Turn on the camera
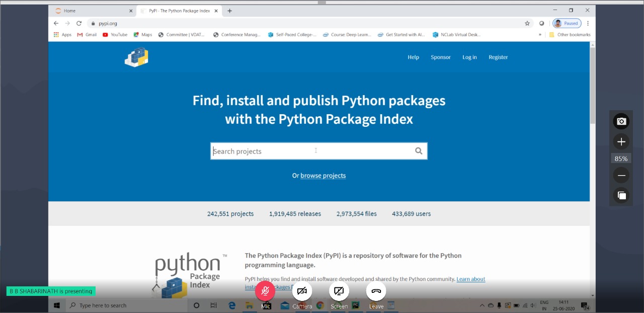 pos(302,291)
